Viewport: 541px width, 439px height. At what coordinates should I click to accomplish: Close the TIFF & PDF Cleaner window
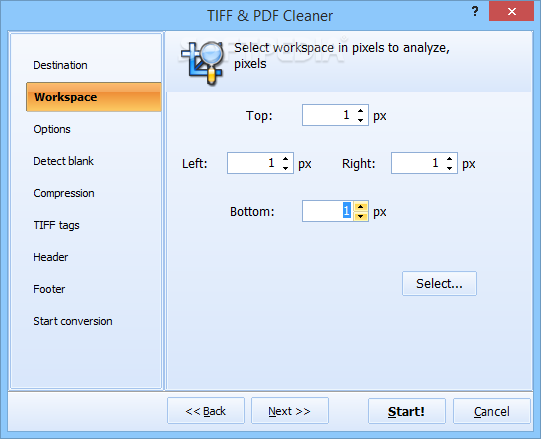coord(511,11)
